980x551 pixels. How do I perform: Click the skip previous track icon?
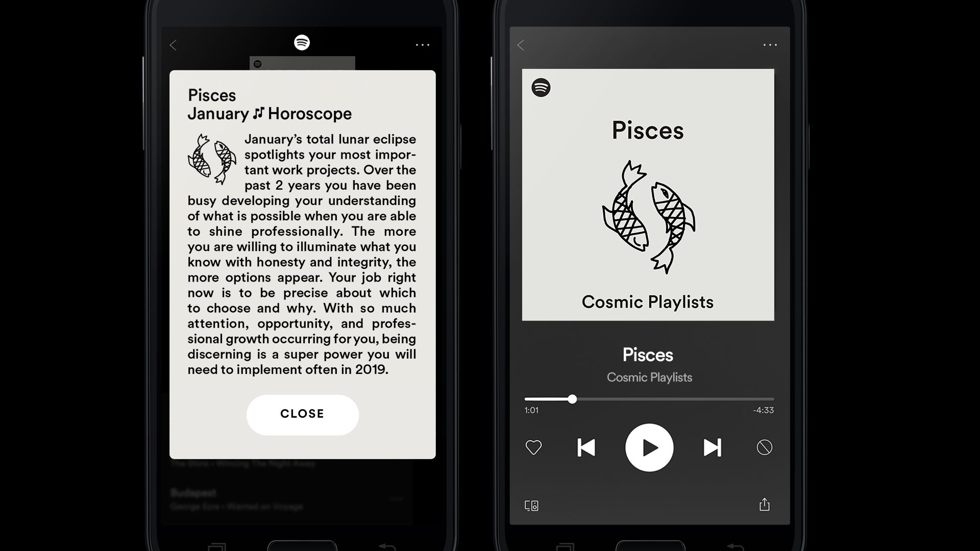pyautogui.click(x=585, y=447)
